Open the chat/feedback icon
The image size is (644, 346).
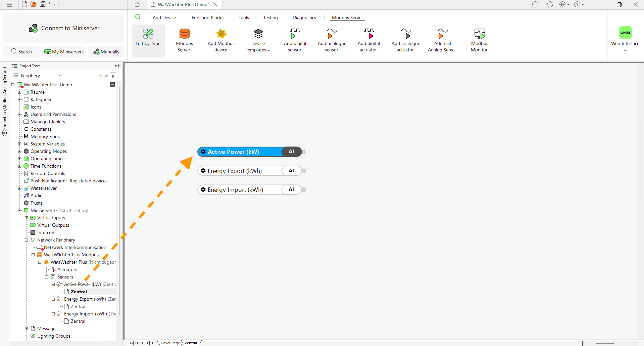point(535,4)
